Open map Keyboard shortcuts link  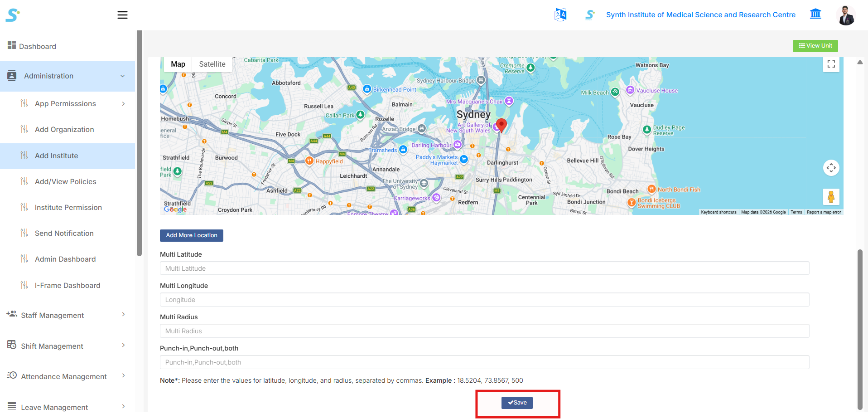click(719, 212)
